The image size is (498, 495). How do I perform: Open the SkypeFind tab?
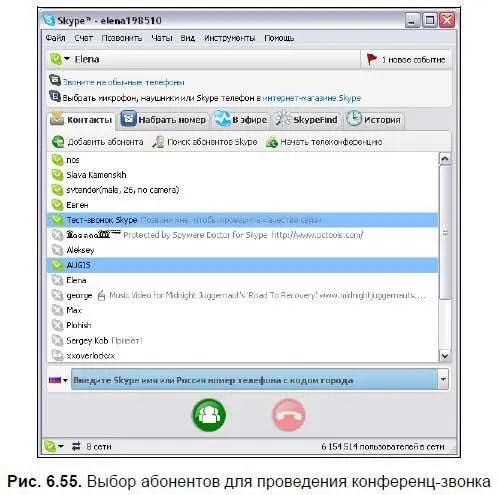[x=306, y=119]
